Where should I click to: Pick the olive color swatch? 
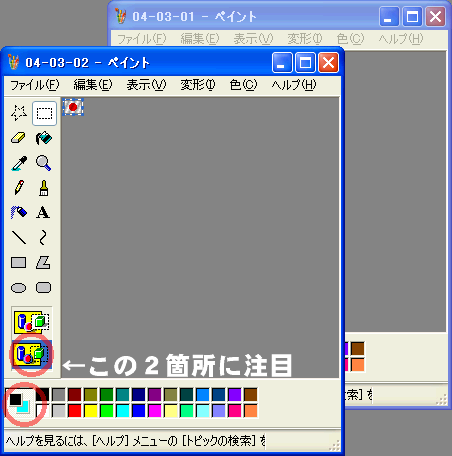[x=91, y=395]
